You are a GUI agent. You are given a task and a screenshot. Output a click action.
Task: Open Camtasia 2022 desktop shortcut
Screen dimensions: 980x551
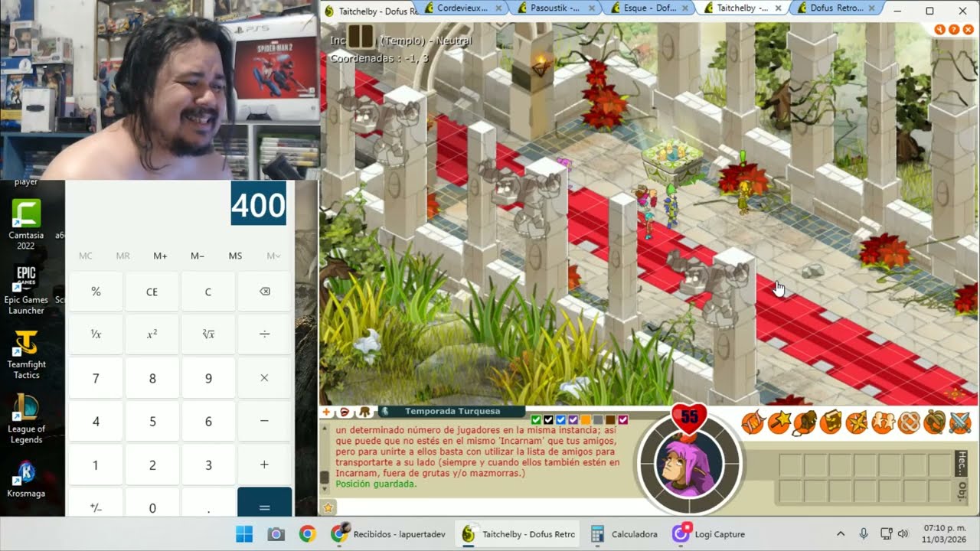click(26, 224)
